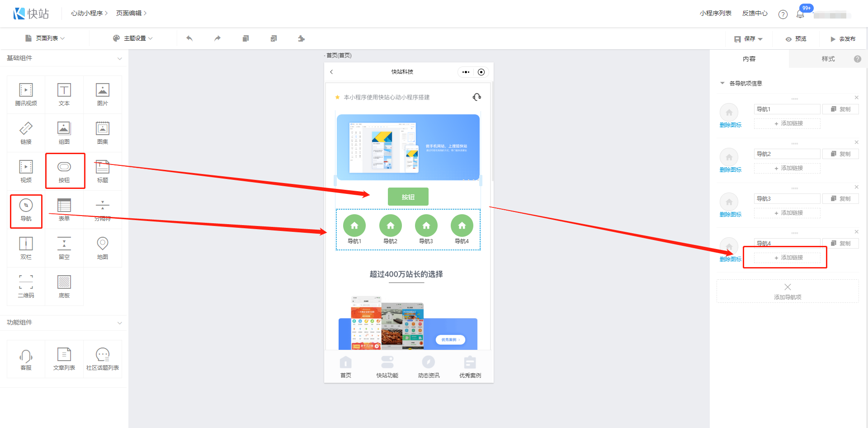Select the 腾讯视频 component icon
Screen dimensions: 868x428
click(x=26, y=94)
